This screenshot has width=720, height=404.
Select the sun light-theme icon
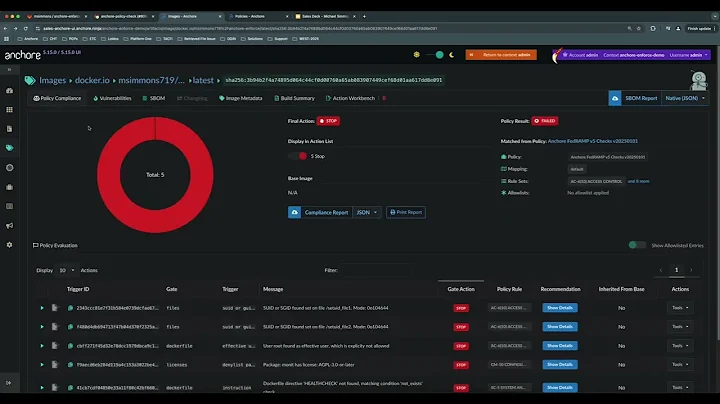[416, 55]
